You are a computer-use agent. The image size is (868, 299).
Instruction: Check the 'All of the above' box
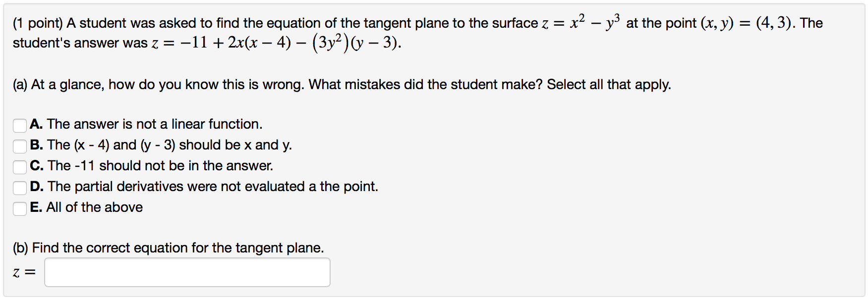(x=20, y=208)
